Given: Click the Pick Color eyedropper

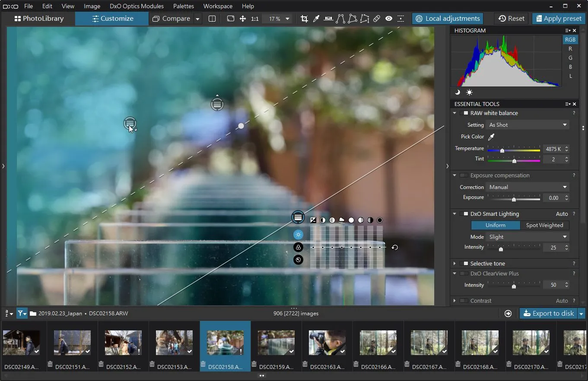Looking at the screenshot, I should click(x=491, y=137).
